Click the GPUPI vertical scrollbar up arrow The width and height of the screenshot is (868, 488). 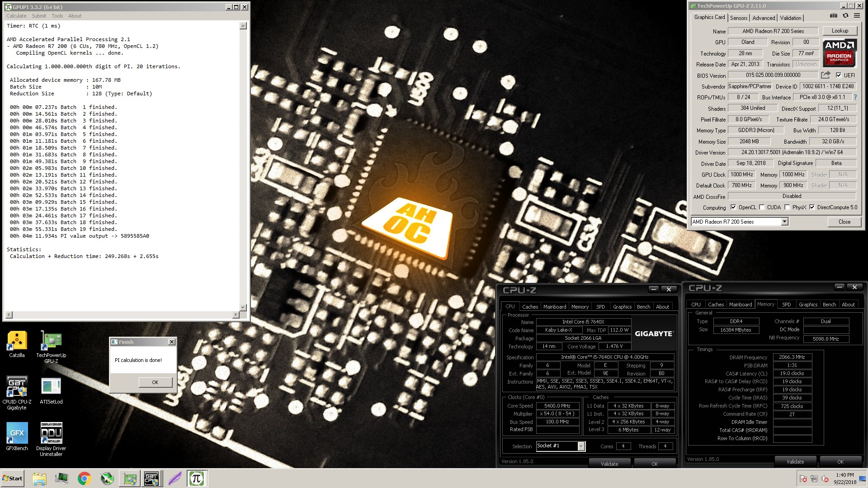click(x=243, y=26)
